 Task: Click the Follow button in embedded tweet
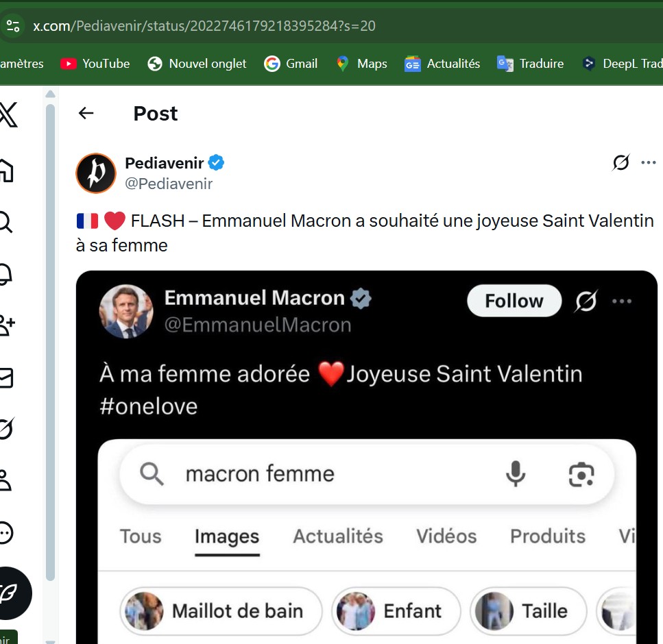pos(514,301)
